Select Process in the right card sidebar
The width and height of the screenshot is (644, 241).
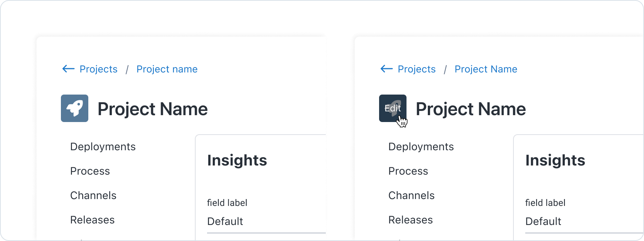[x=408, y=171]
